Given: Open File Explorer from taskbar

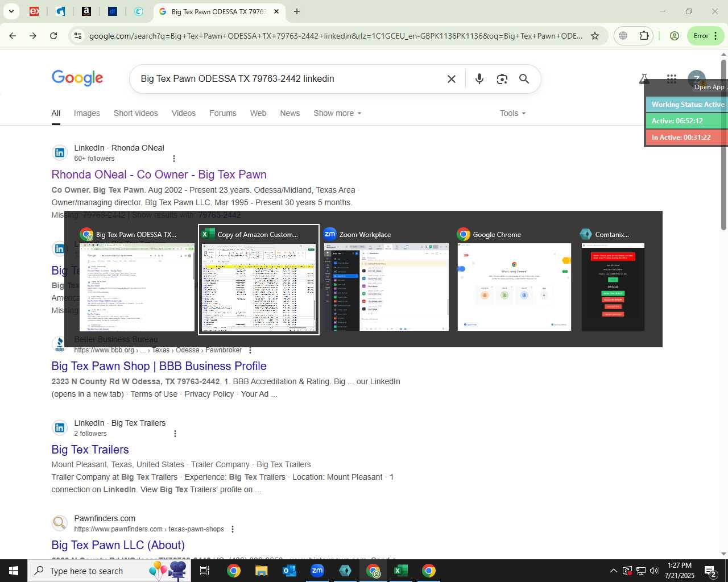Looking at the screenshot, I should [261, 571].
